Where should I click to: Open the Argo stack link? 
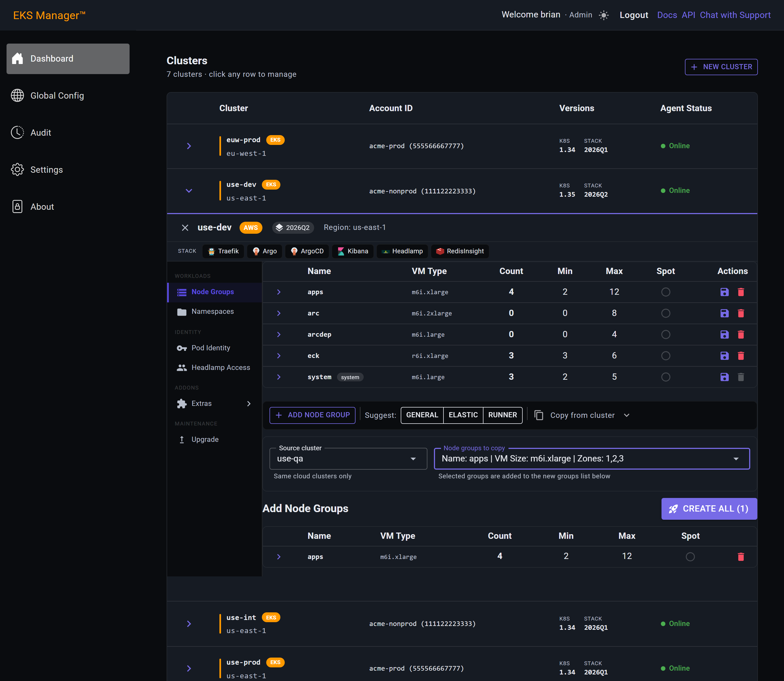click(x=265, y=251)
